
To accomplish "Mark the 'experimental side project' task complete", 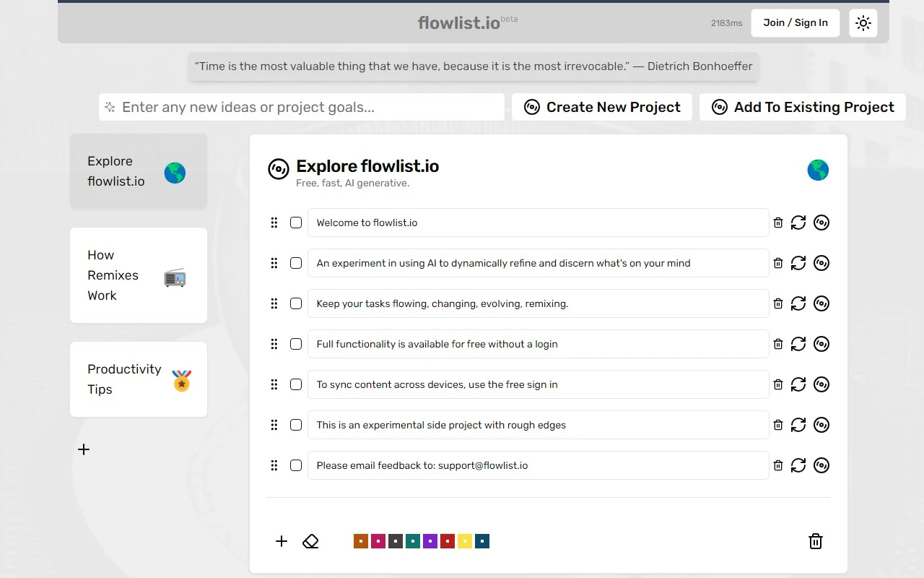I will coord(296,425).
